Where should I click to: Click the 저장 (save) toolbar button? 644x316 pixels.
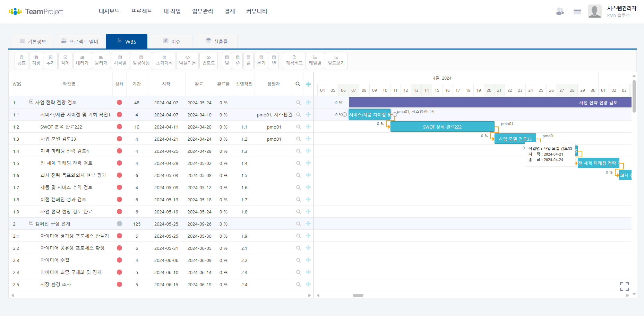pos(36,60)
